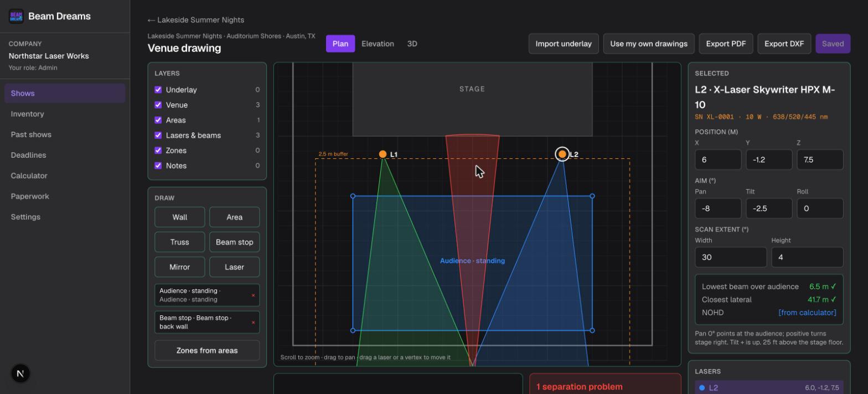This screenshot has height=394, width=868.
Task: Click the 2.5 m buffer label
Action: tap(333, 154)
